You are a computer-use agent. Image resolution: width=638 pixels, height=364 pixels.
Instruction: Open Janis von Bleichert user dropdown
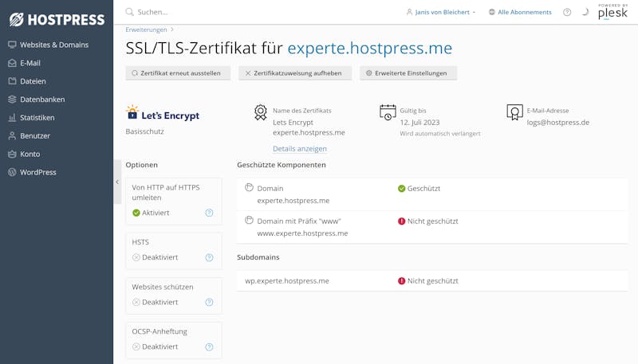441,12
